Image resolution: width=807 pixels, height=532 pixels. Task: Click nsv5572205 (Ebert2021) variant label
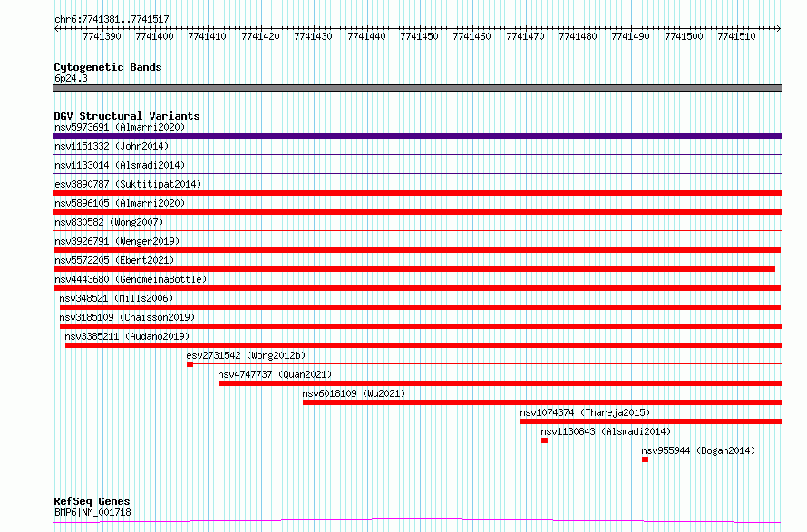pos(114,260)
